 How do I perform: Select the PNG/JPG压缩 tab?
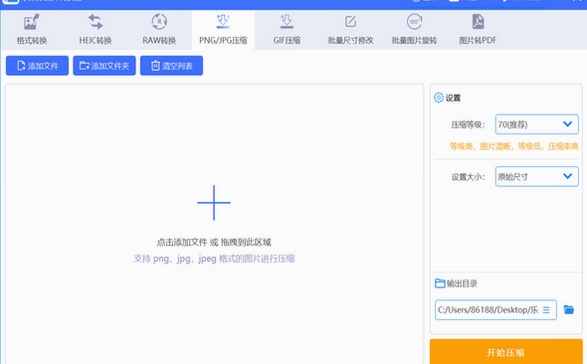click(x=223, y=30)
